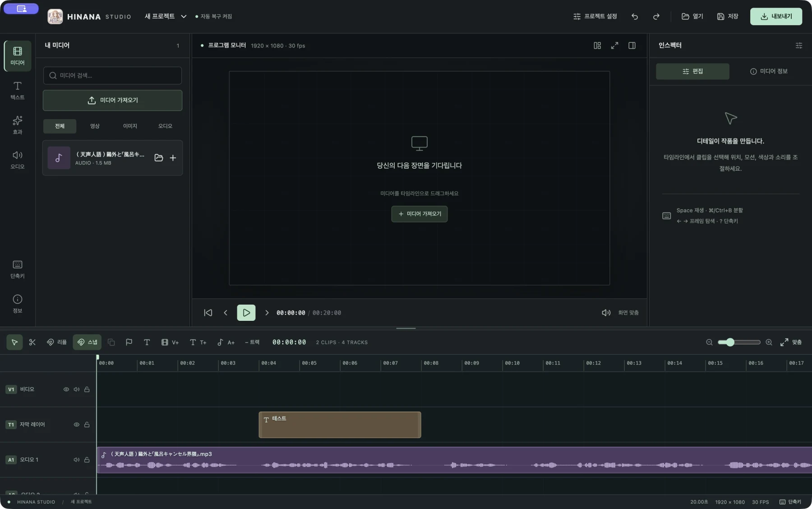Toggle visibility of V1 비디오 track
The height and width of the screenshot is (509, 812).
(66, 389)
